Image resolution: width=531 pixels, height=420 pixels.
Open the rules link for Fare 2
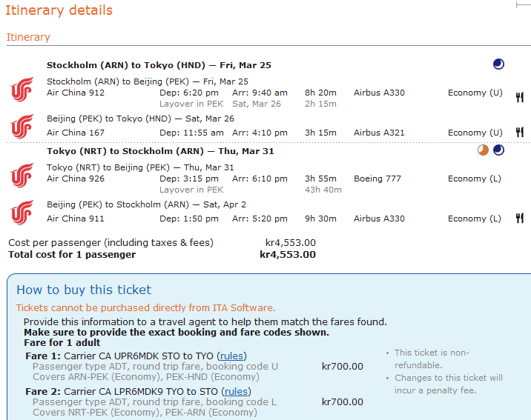coord(237,391)
